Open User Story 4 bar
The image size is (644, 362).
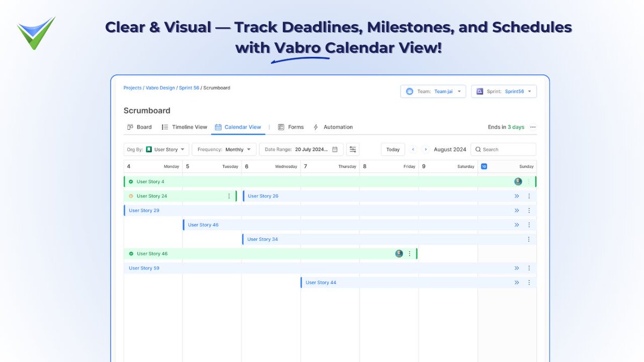330,182
